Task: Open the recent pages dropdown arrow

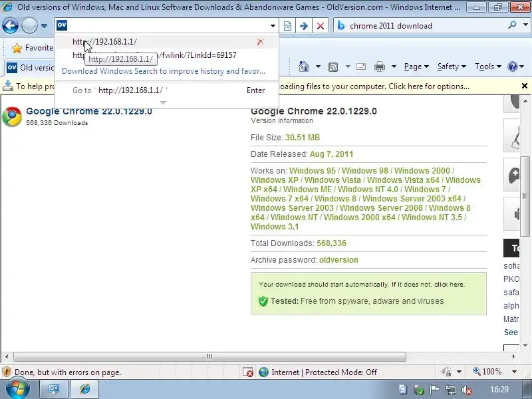Action: [x=44, y=26]
